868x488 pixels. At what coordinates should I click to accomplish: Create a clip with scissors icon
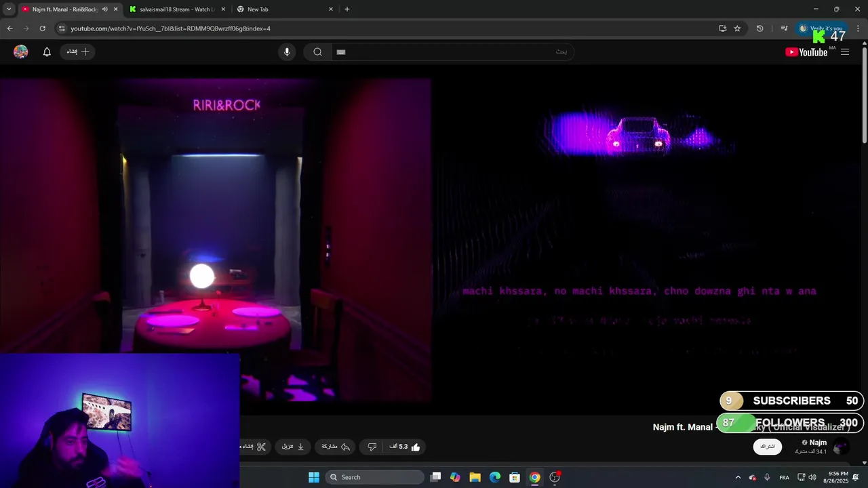click(255, 447)
